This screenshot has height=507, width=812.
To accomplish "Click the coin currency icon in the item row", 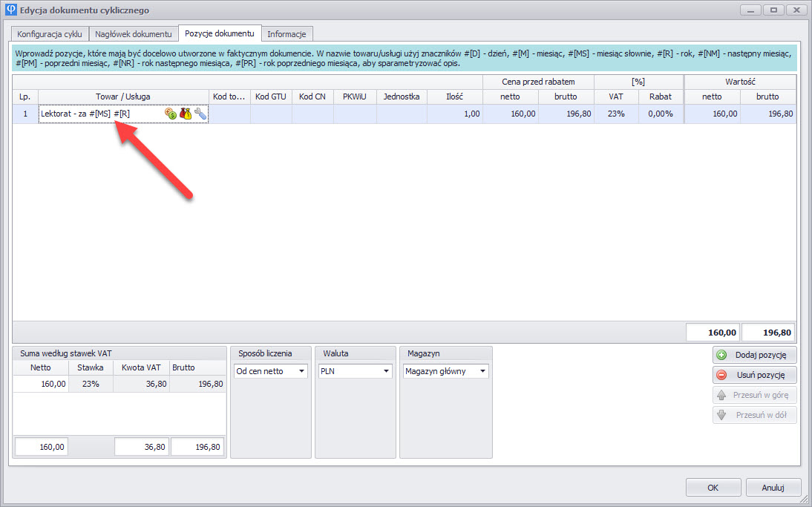I will coord(171,114).
